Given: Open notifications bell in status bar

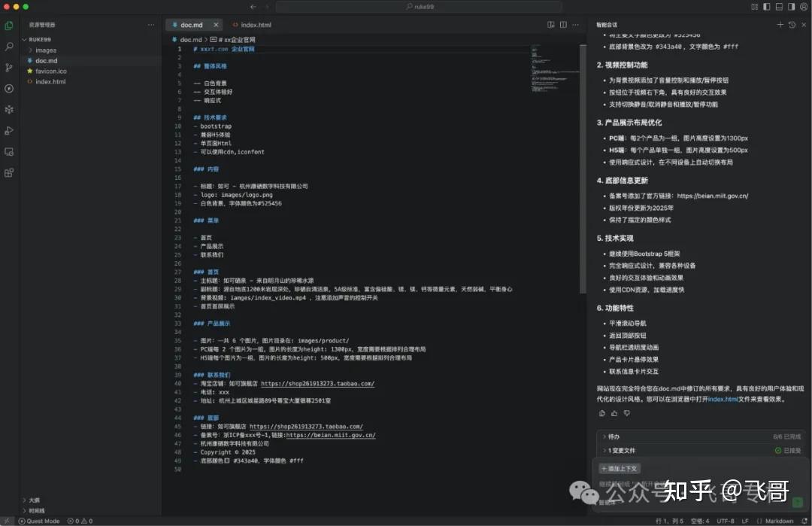Looking at the screenshot, I should point(804,521).
